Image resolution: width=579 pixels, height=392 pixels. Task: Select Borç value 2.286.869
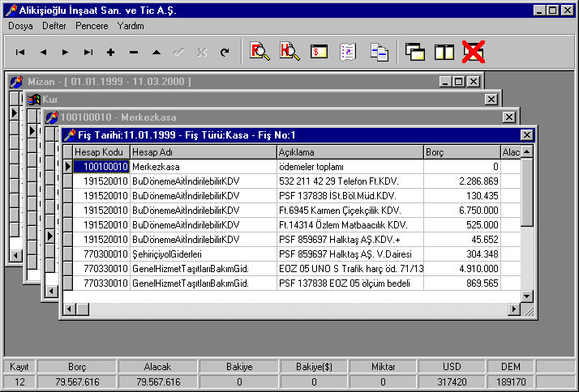[x=462, y=181]
